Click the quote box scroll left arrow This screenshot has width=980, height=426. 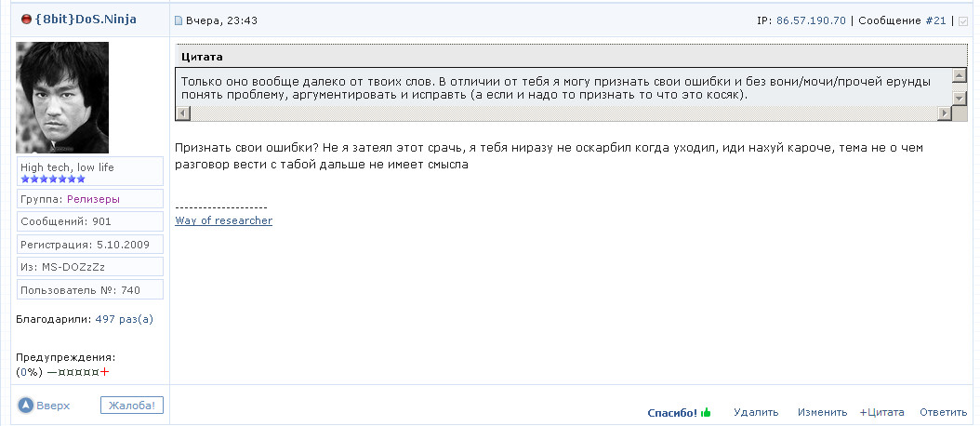coord(183,113)
